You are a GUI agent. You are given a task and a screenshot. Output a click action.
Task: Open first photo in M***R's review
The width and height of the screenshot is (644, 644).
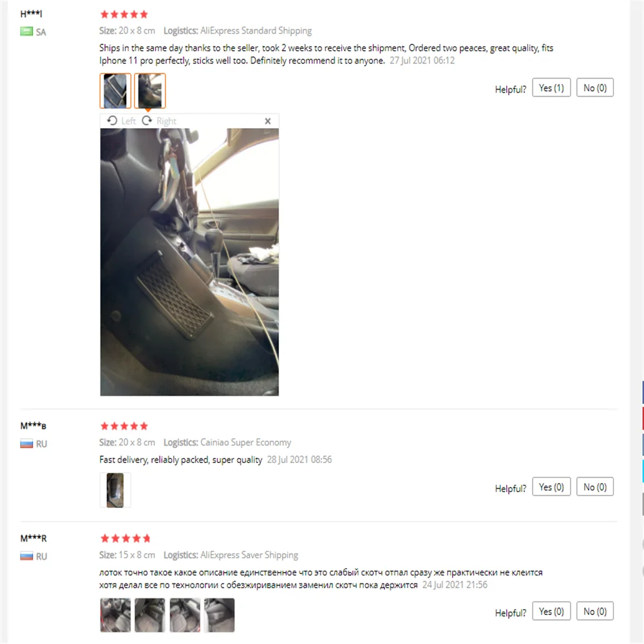tap(115, 615)
